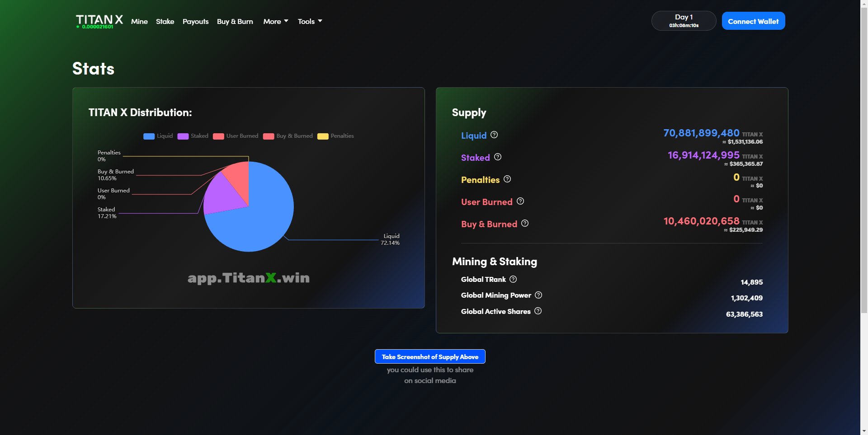This screenshot has height=435, width=868.
Task: Click the Stats page heading
Action: point(93,69)
